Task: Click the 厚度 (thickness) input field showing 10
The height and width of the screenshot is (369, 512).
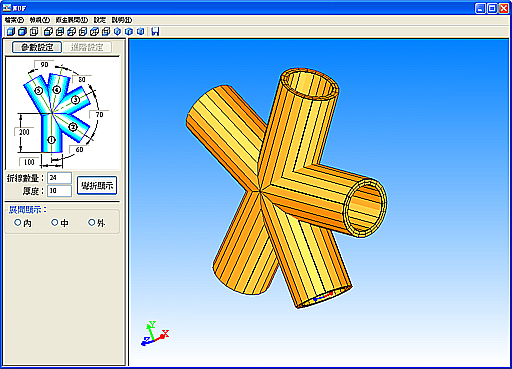Action: [59, 191]
